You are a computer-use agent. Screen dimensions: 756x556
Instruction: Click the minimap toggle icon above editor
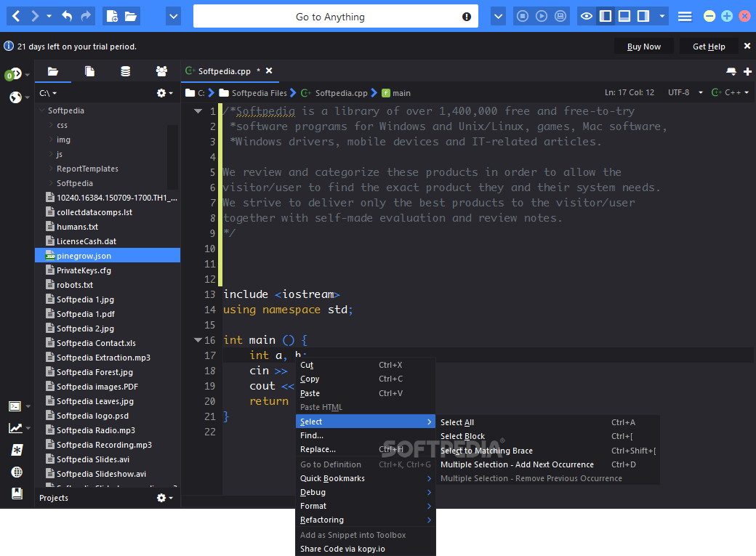click(x=731, y=72)
